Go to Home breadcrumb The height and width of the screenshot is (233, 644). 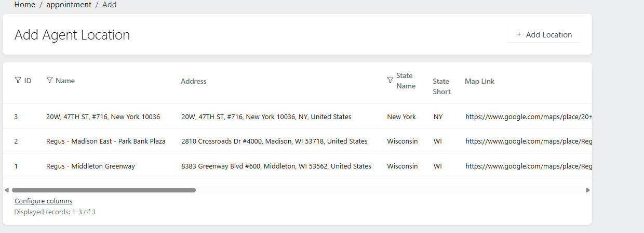pyautogui.click(x=25, y=5)
